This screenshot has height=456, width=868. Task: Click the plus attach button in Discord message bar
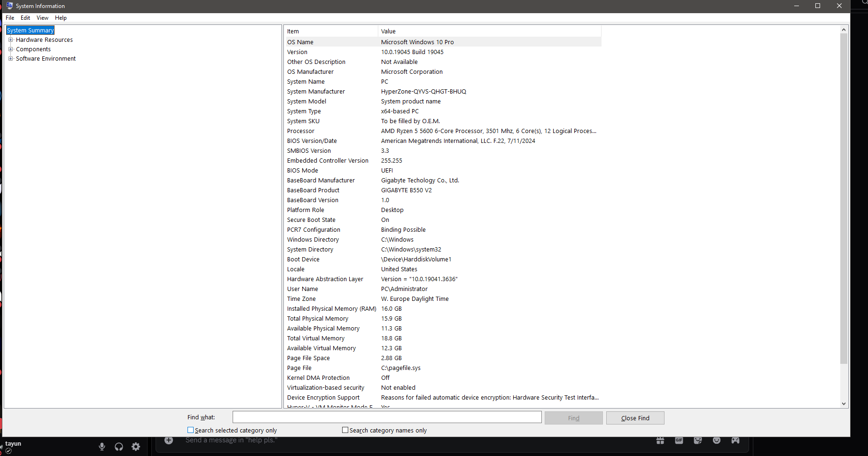169,440
